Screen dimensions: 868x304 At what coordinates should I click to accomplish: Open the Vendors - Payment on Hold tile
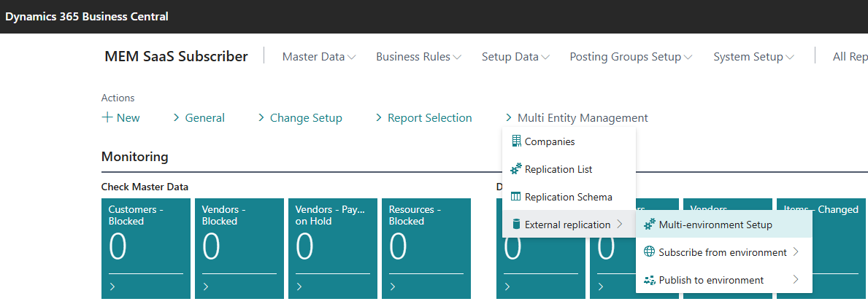click(x=332, y=248)
